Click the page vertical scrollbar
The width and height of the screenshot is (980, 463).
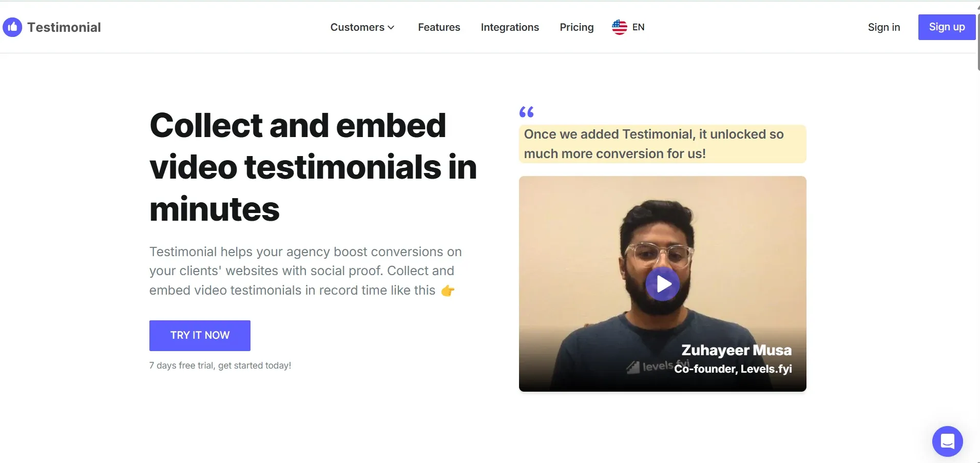pos(977,41)
